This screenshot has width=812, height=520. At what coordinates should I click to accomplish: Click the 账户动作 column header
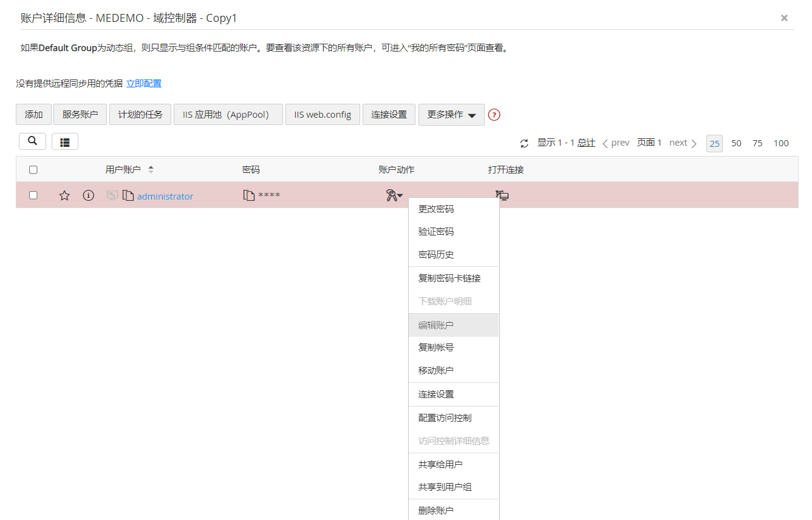coord(397,170)
